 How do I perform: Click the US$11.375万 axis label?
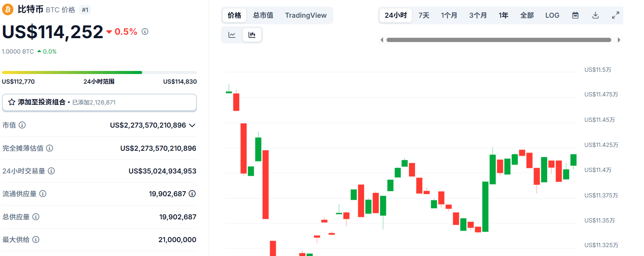pos(601,195)
